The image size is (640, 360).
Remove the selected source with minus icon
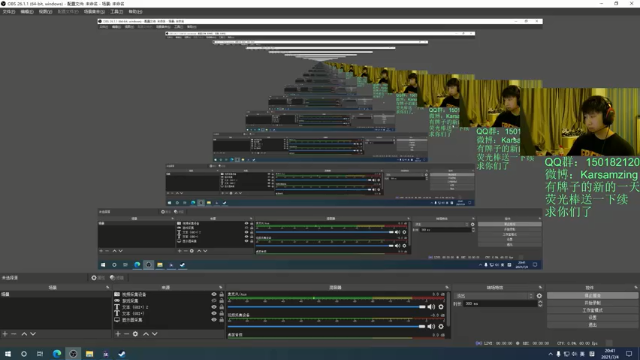(127, 334)
